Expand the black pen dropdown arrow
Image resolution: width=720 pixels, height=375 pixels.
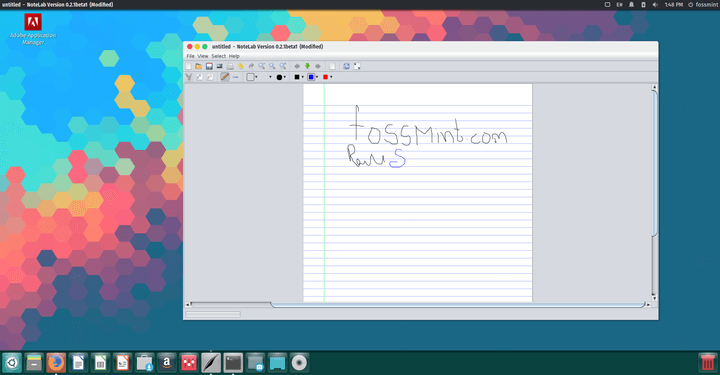pos(303,77)
